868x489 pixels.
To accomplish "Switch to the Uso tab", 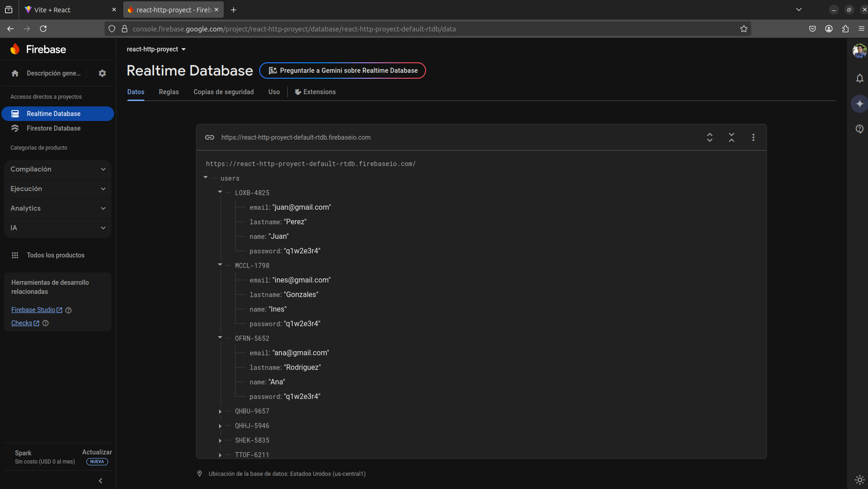I will pos(274,92).
